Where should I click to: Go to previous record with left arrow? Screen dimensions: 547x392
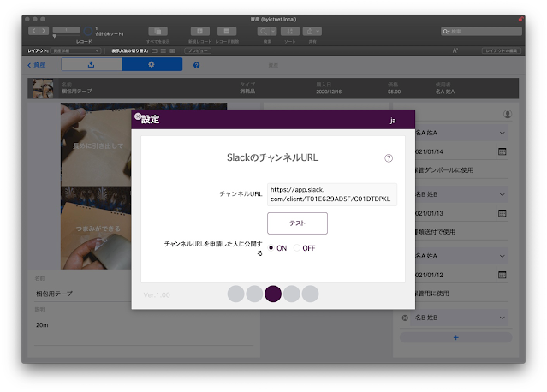click(33, 31)
